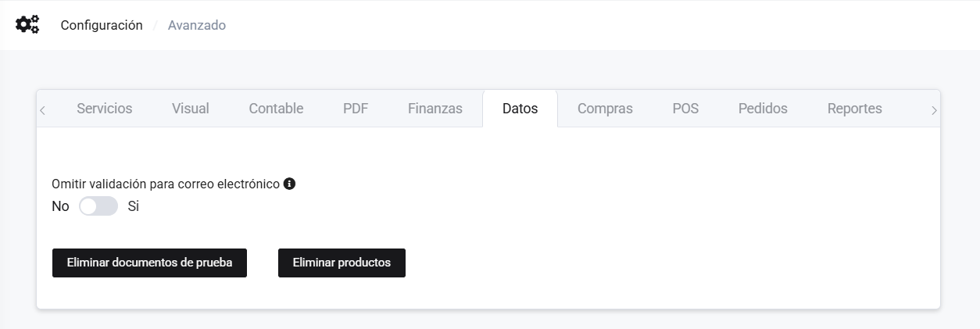Go to the PDF tab
Image resolution: width=980 pixels, height=329 pixels.
[x=356, y=109]
